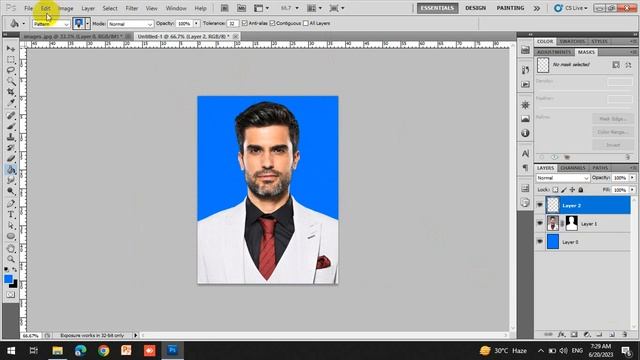640x360 pixels.
Task: Select the Eraser tool
Action: (11, 158)
